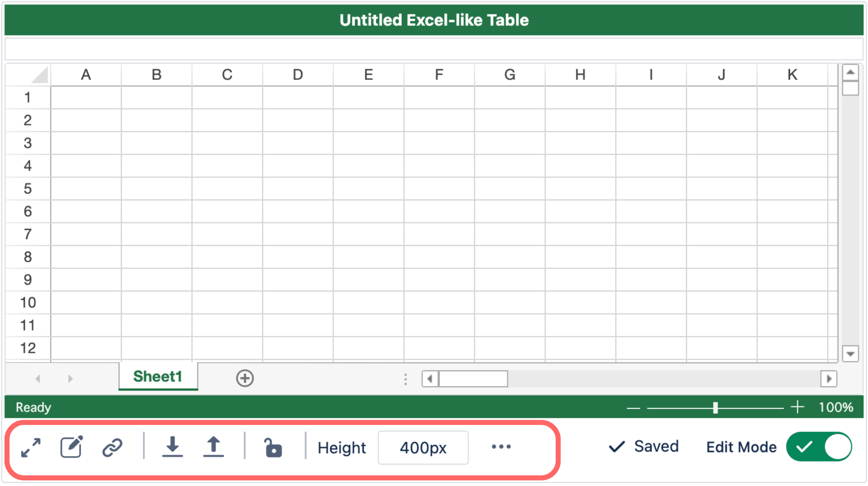868x486 pixels.
Task: Click the zoom slider handle
Action: (715, 407)
